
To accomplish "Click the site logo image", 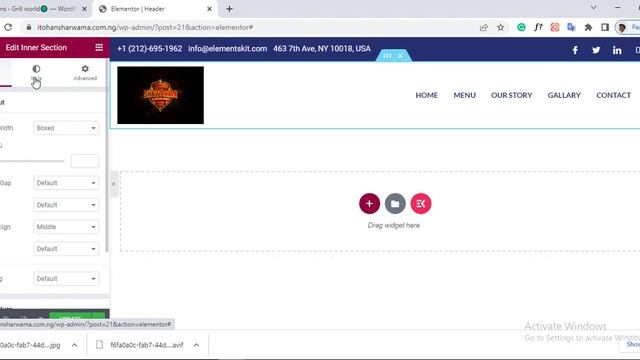I will point(160,95).
